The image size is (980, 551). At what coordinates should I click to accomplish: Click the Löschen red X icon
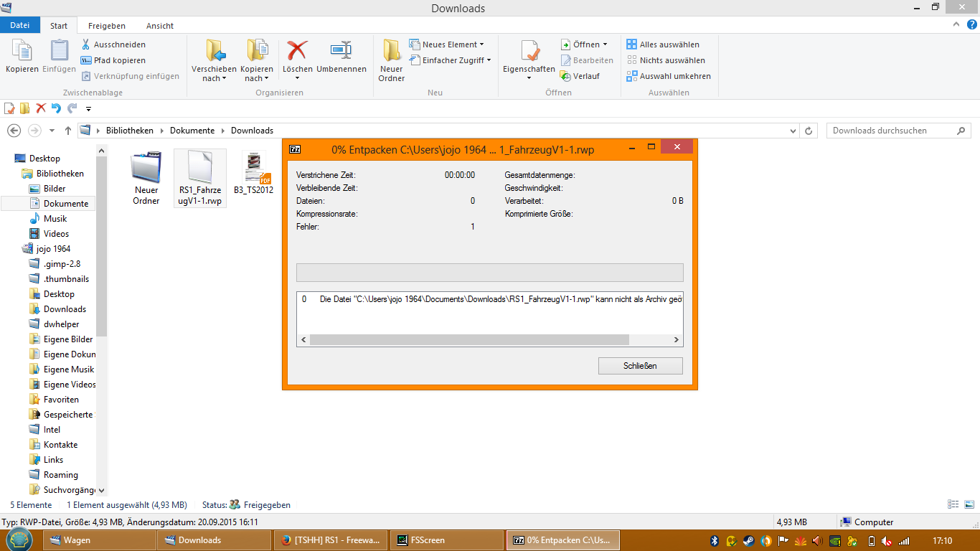(x=297, y=50)
